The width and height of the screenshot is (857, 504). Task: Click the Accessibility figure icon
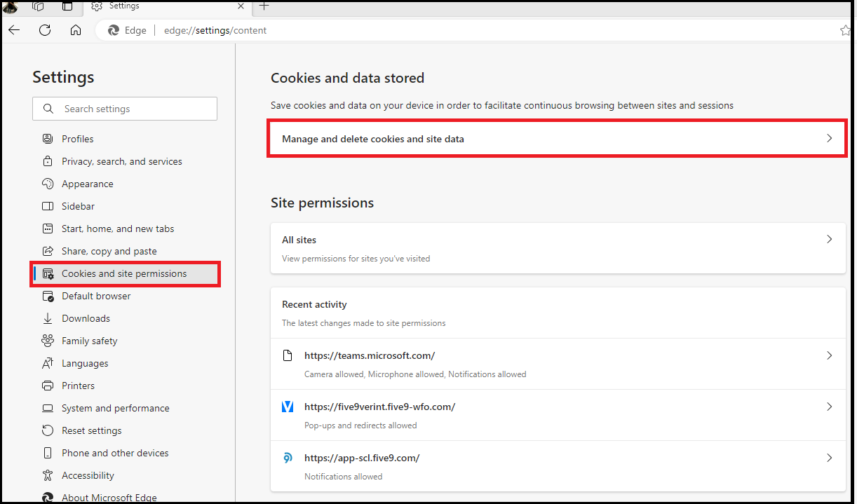click(48, 475)
